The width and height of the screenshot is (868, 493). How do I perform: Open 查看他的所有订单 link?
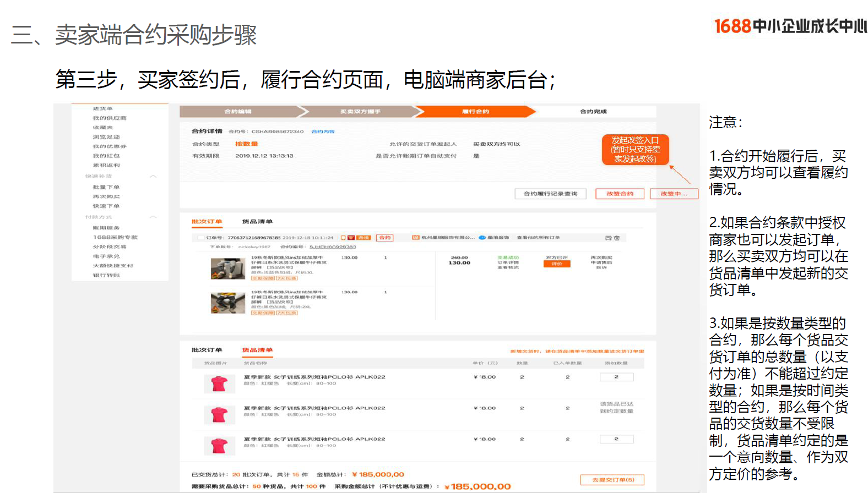point(538,238)
